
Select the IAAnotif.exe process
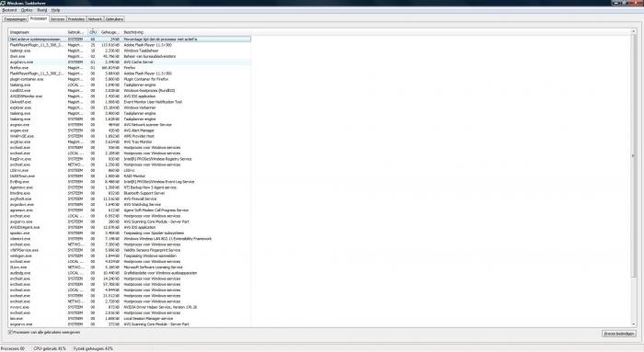click(130, 102)
